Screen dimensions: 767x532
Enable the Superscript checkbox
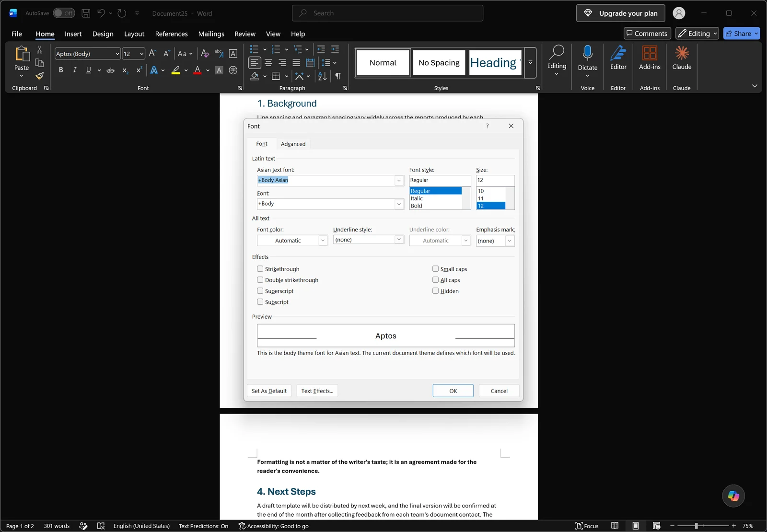(260, 291)
